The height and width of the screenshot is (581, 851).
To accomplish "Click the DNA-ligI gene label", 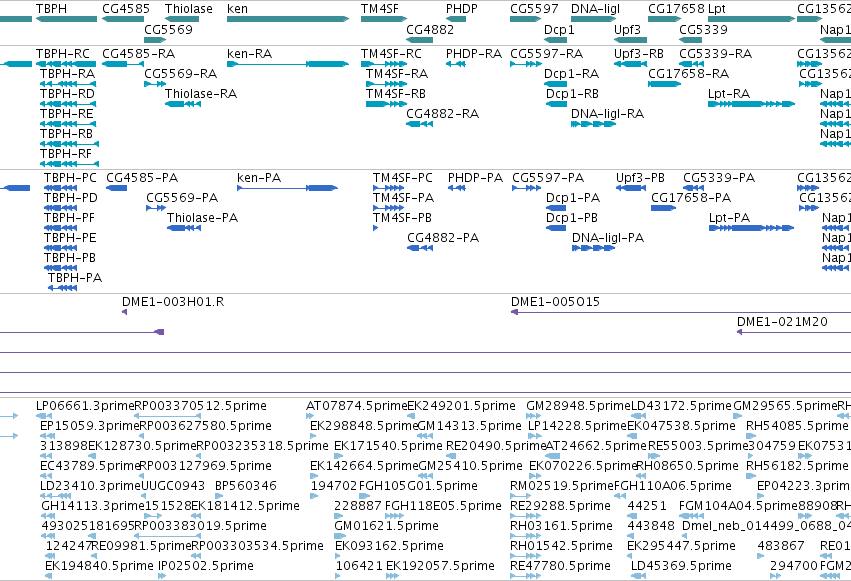I will [x=595, y=9].
